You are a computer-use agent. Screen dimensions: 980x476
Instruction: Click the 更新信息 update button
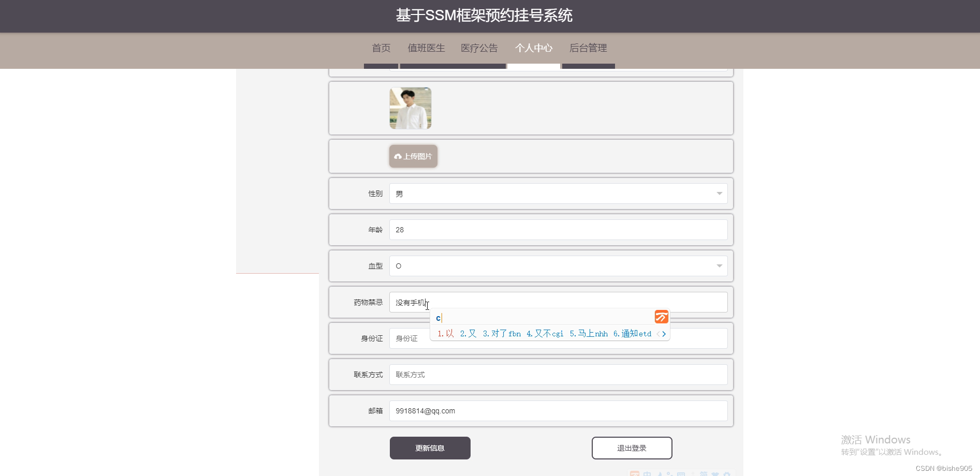[430, 448]
